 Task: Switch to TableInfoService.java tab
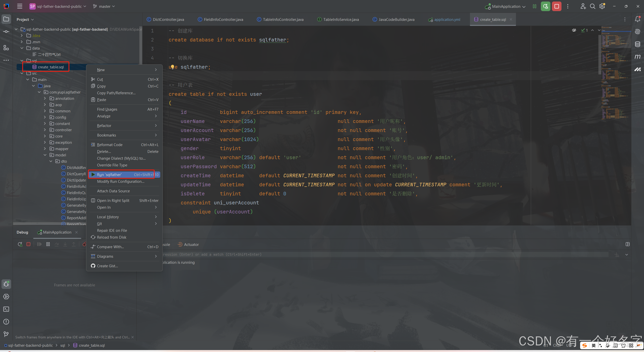(338, 19)
